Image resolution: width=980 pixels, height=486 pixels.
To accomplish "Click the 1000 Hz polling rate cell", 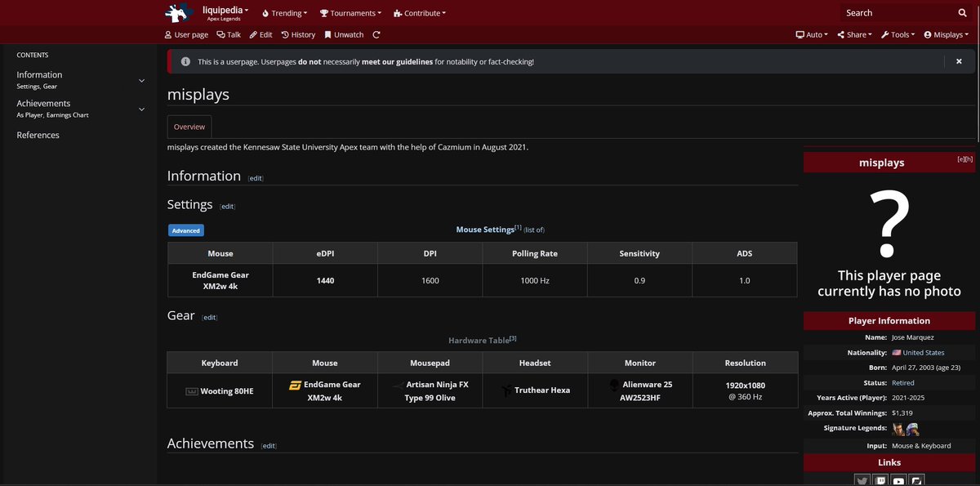I will click(535, 280).
